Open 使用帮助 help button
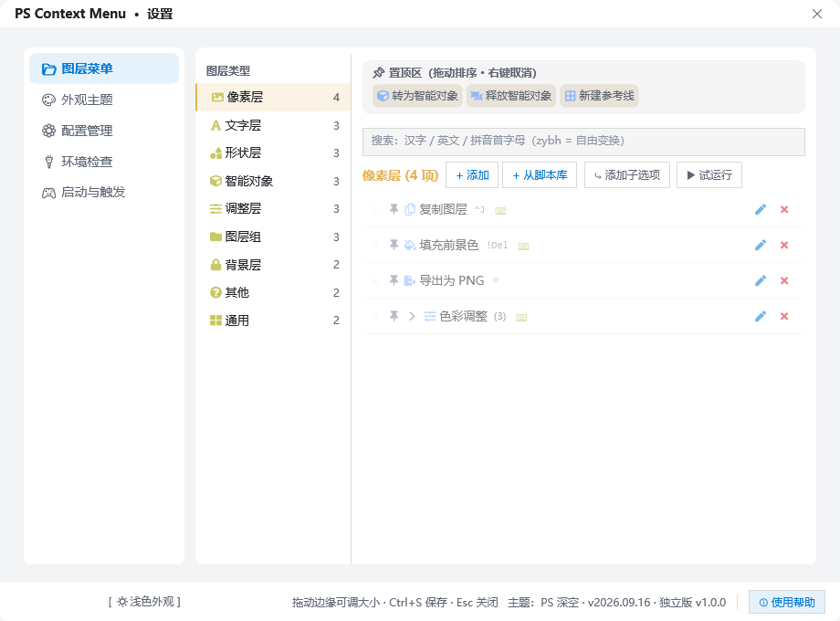840x621 pixels. 786,602
